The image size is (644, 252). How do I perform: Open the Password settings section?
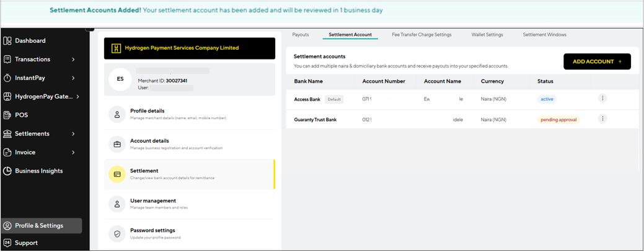pyautogui.click(x=189, y=234)
